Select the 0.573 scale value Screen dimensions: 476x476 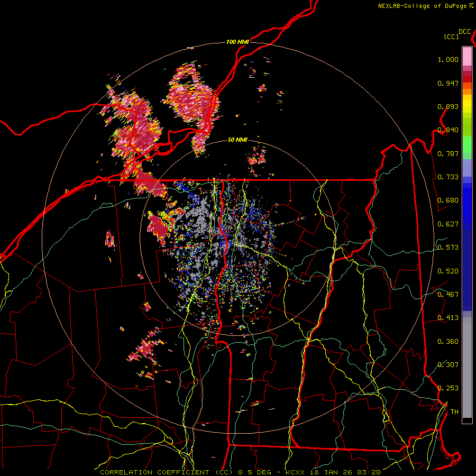tap(448, 248)
